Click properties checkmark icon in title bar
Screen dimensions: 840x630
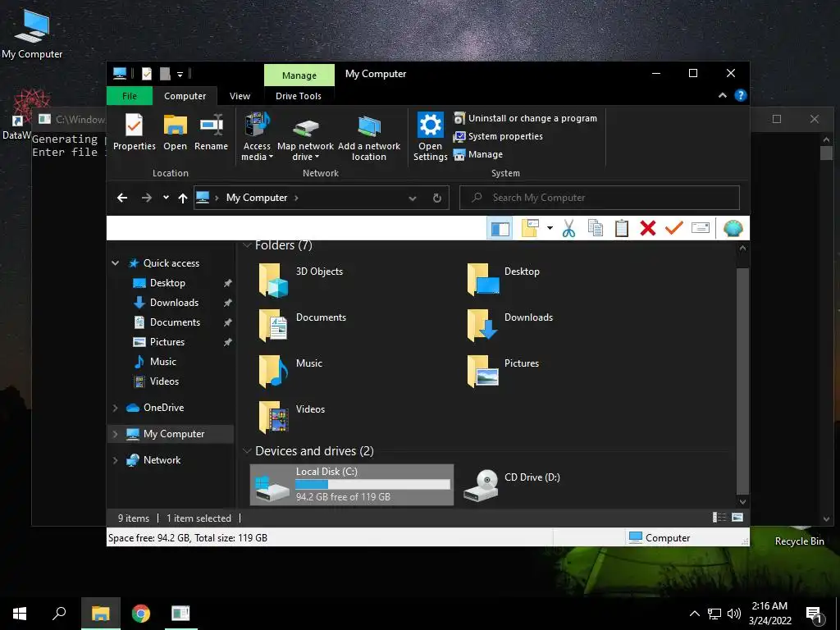[147, 74]
